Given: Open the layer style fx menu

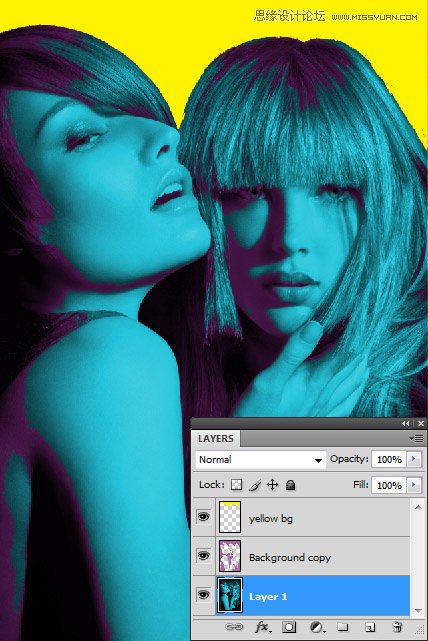Looking at the screenshot, I should 263,627.
